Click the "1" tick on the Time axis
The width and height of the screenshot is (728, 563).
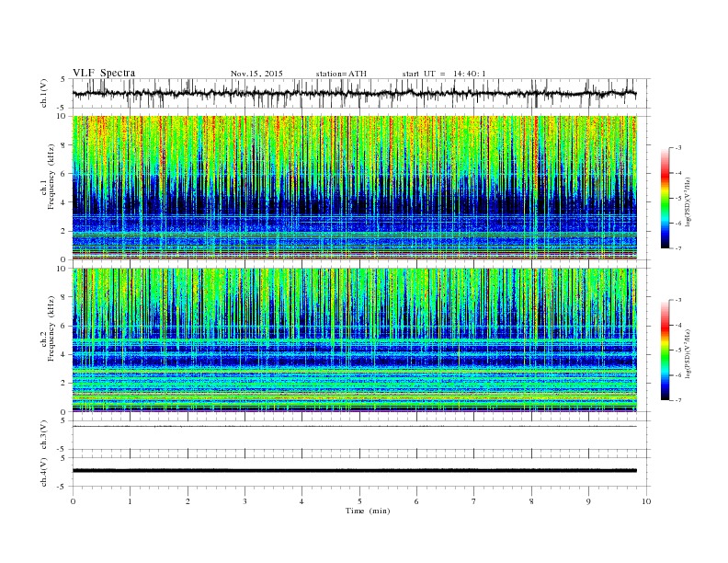130,501
